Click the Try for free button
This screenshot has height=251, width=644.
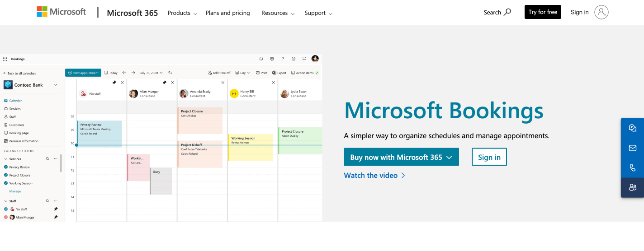(x=543, y=12)
